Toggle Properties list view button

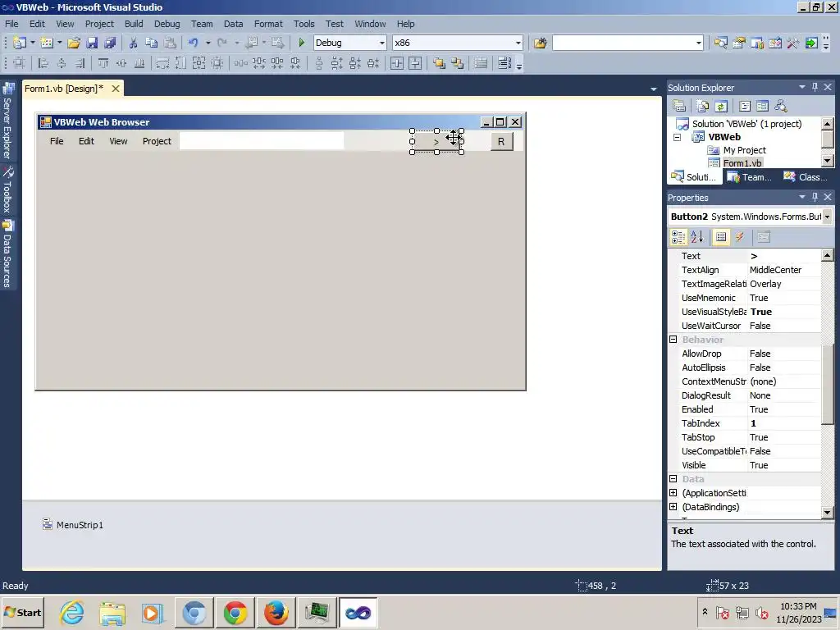pyautogui.click(x=721, y=237)
